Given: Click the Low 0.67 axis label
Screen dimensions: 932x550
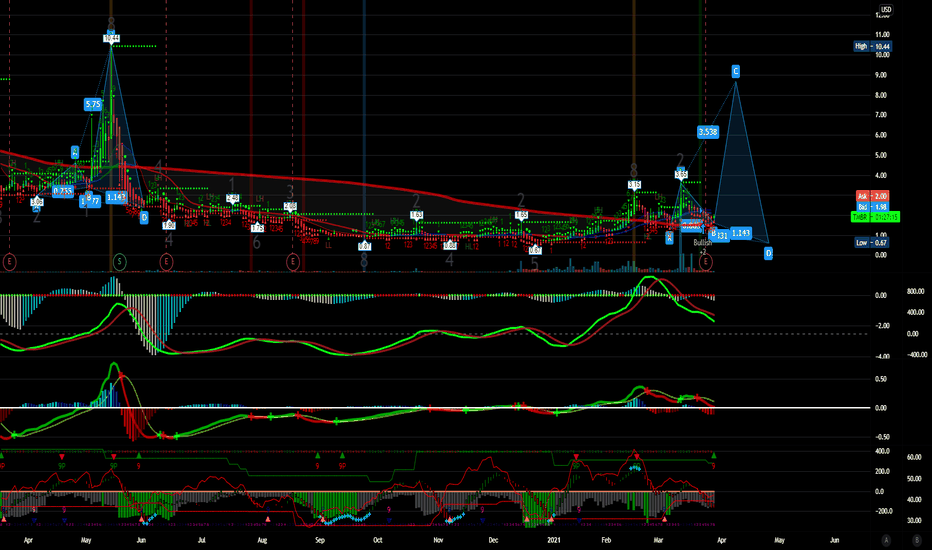Looking at the screenshot, I should (x=872, y=243).
